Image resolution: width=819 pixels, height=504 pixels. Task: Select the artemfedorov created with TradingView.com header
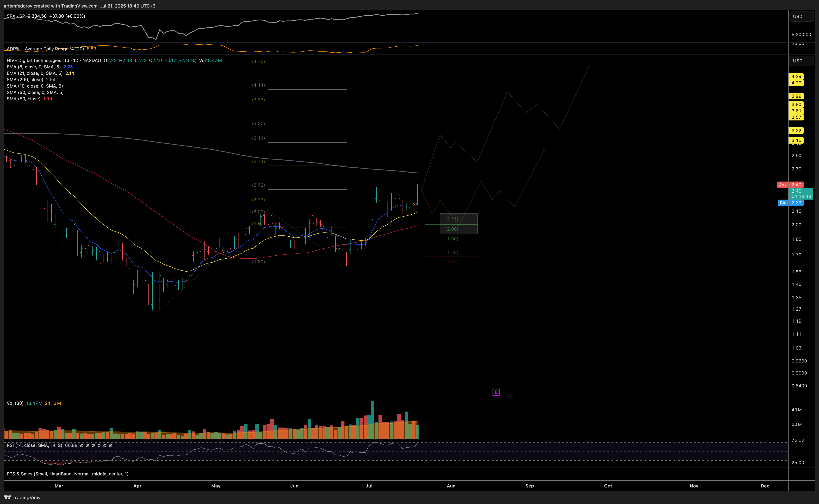[79, 6]
